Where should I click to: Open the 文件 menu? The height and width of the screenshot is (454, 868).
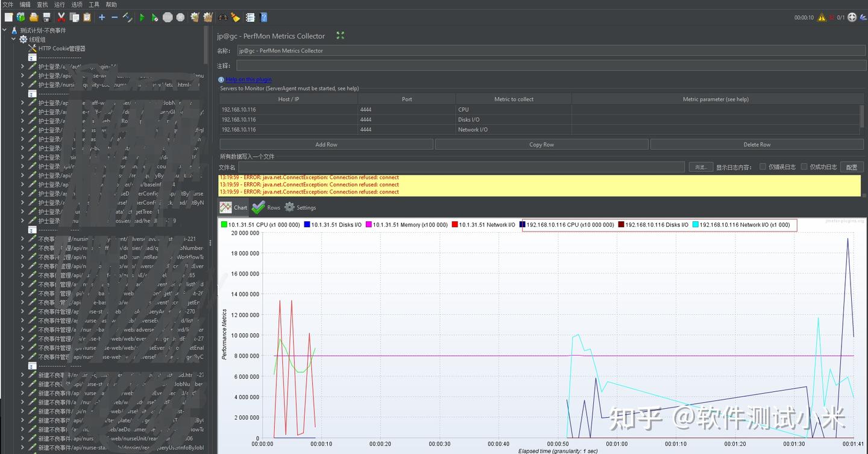(8, 4)
